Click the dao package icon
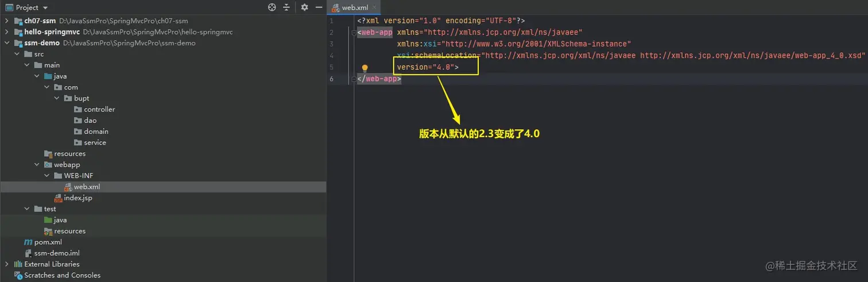The image size is (868, 282). click(x=78, y=120)
